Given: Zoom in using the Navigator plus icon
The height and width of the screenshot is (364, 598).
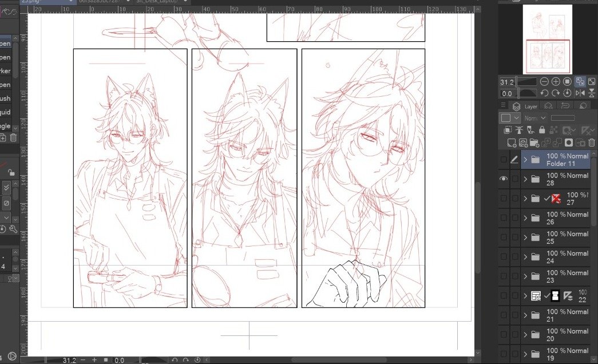Looking at the screenshot, I should pos(556,82).
